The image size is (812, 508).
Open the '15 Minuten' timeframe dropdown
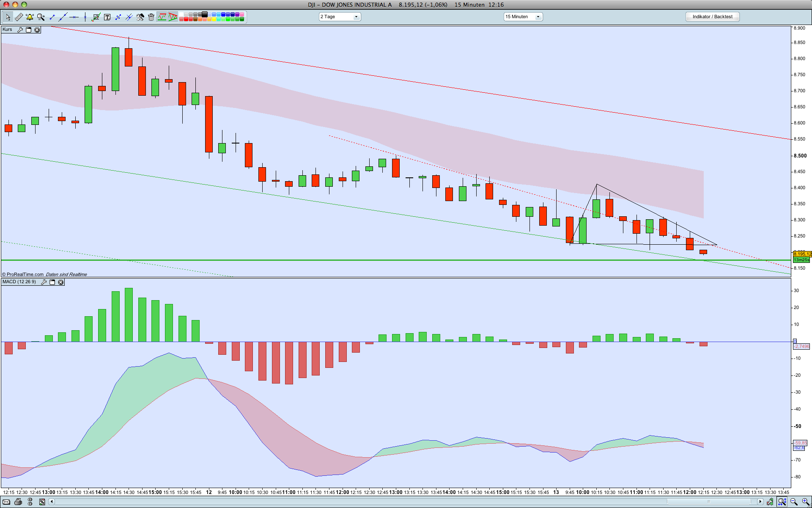523,17
